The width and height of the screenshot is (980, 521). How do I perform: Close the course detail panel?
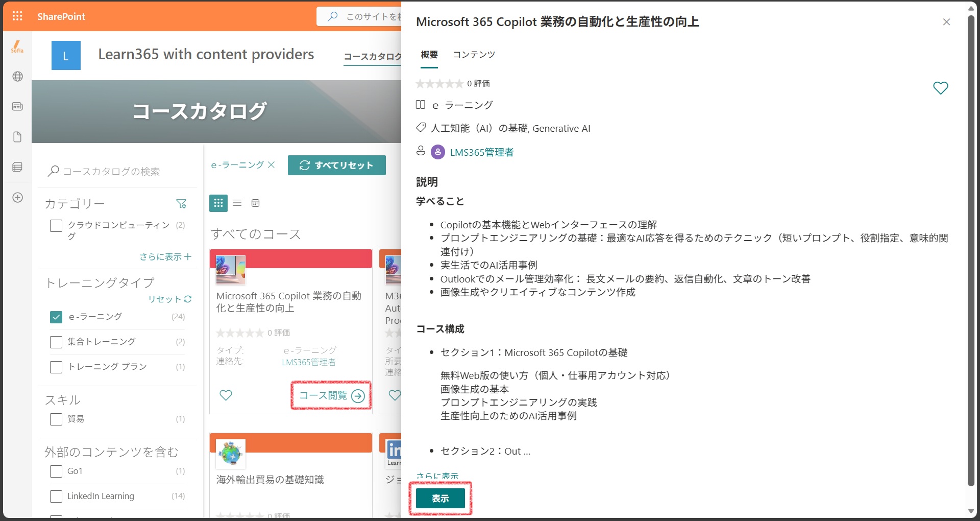tap(946, 22)
